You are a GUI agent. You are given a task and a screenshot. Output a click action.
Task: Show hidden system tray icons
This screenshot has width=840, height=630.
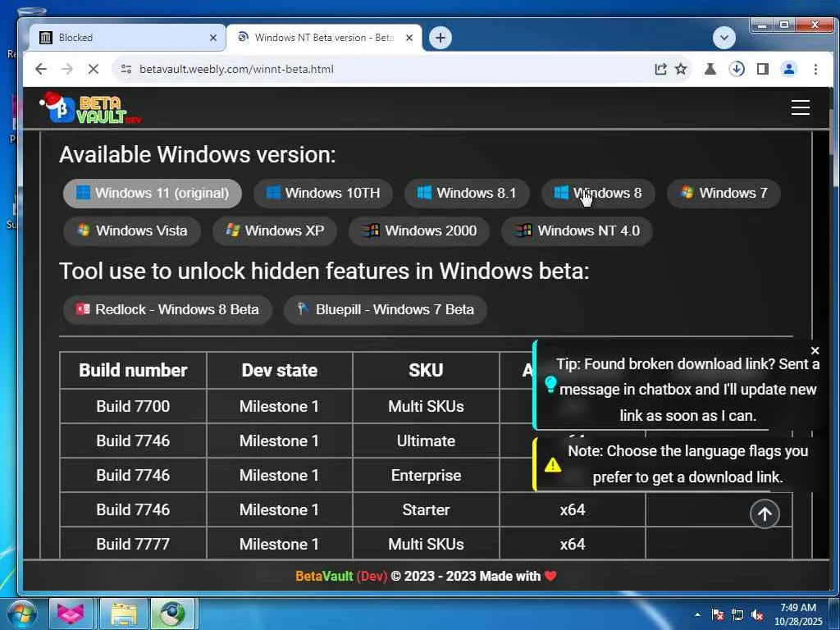697,614
